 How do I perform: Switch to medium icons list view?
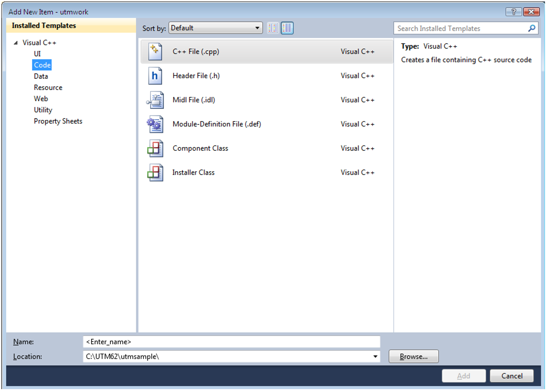tap(287, 28)
